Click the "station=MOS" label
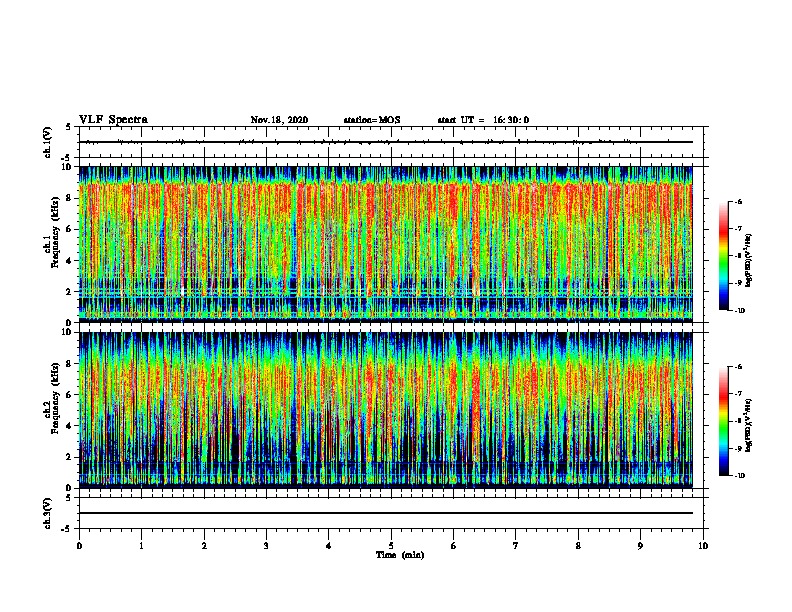This screenshot has height=612, width=792. [x=372, y=120]
